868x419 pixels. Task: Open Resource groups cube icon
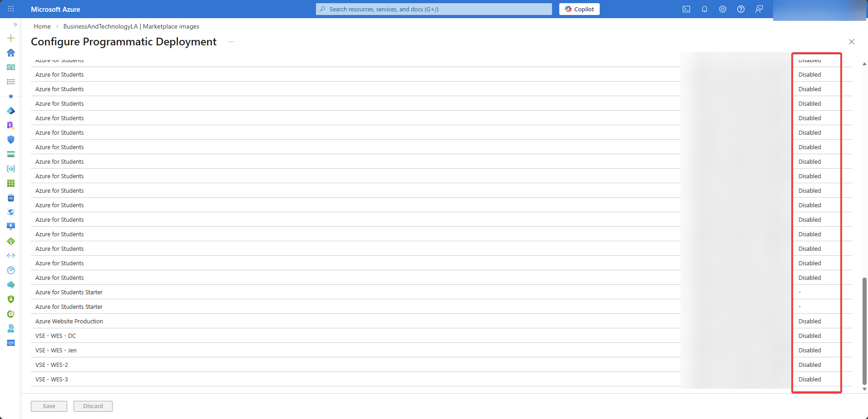point(11,169)
